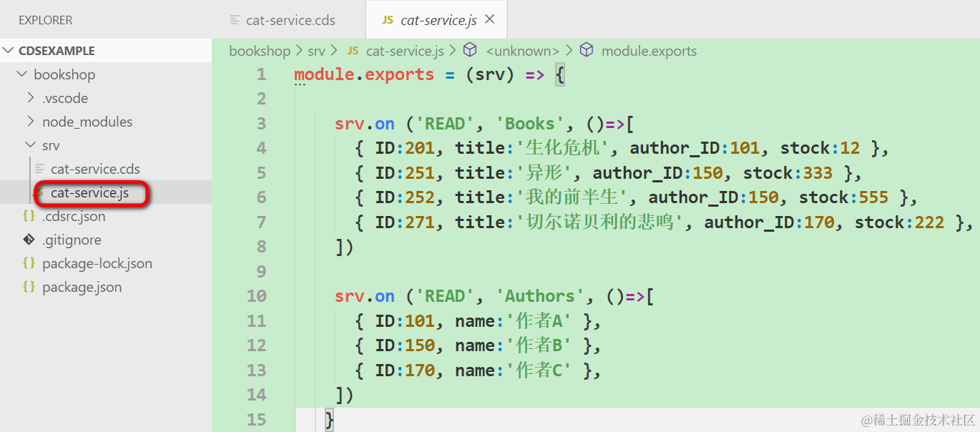Collapse the CDSEXAMPLE workspace section
This screenshot has height=432, width=980.
pyautogui.click(x=9, y=51)
